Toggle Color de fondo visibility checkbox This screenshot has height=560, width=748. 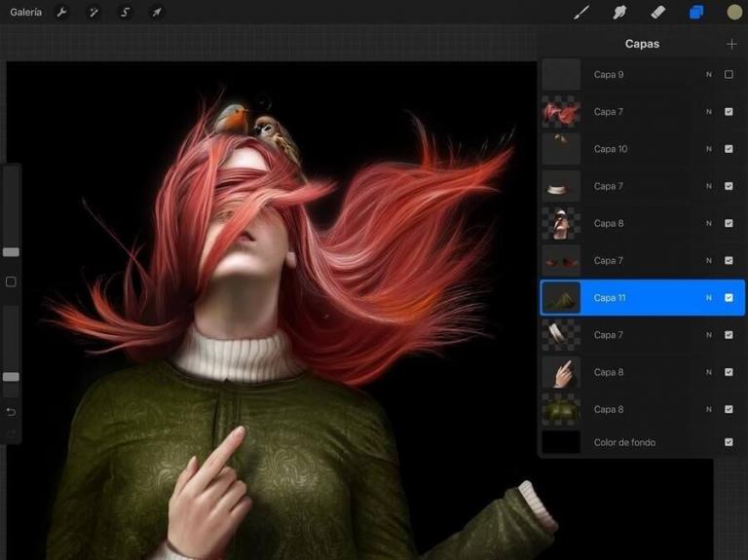[x=729, y=442]
